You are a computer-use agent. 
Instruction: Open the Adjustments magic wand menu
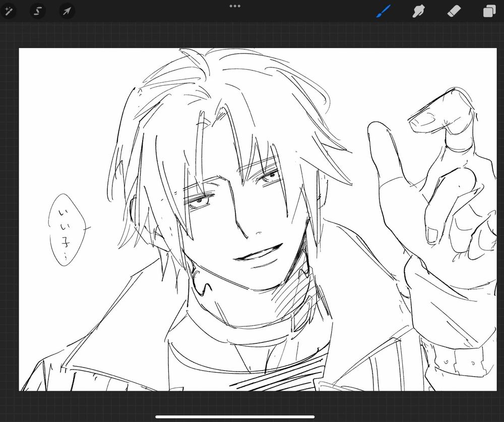pos(9,12)
